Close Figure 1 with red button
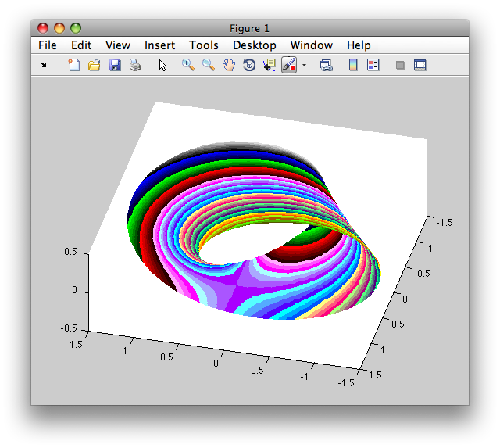Screen dimensions: 500x448 tap(43, 28)
